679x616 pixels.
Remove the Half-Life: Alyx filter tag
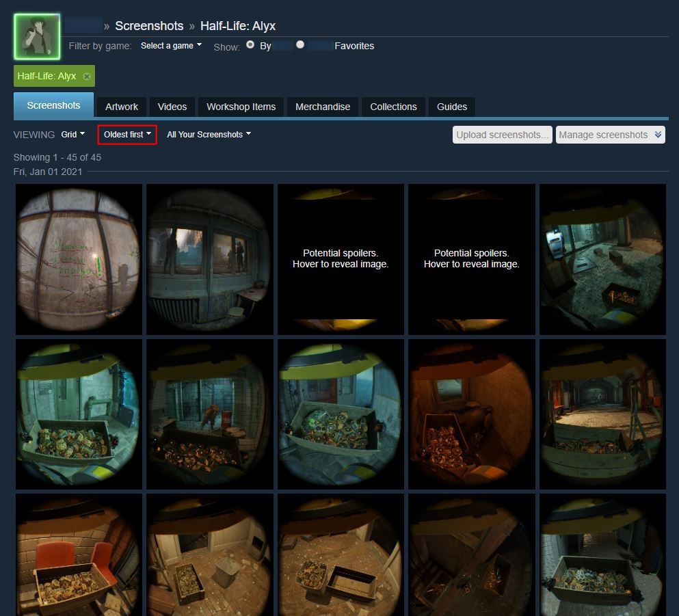(x=87, y=76)
